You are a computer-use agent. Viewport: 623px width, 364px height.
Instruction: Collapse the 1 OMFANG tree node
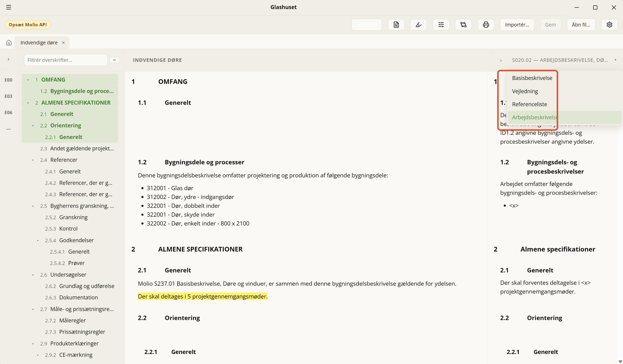pyautogui.click(x=28, y=80)
